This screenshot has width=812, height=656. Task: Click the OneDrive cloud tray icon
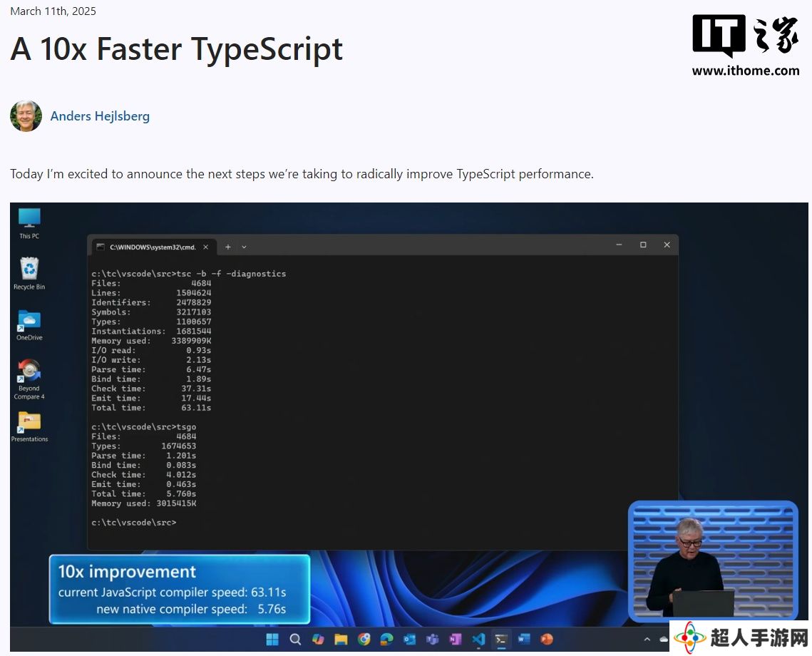(x=664, y=640)
